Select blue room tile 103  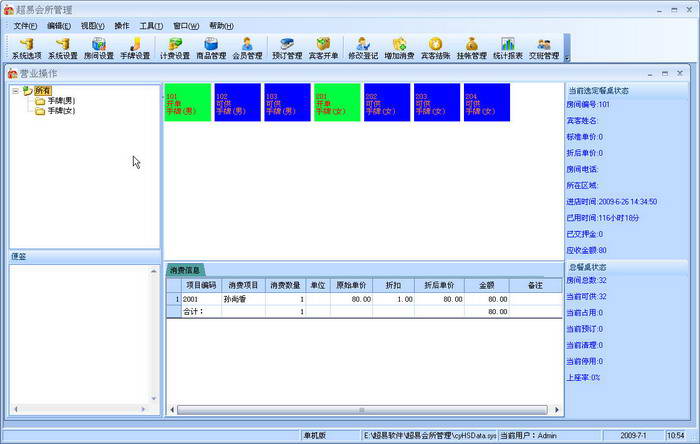(288, 102)
